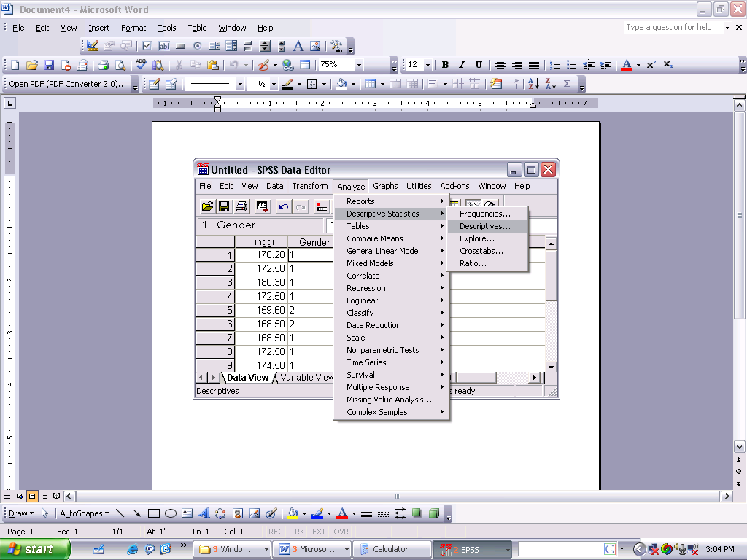Screen dimensions: 747x560
Task: Toggle Bullets list
Action: (x=572, y=65)
